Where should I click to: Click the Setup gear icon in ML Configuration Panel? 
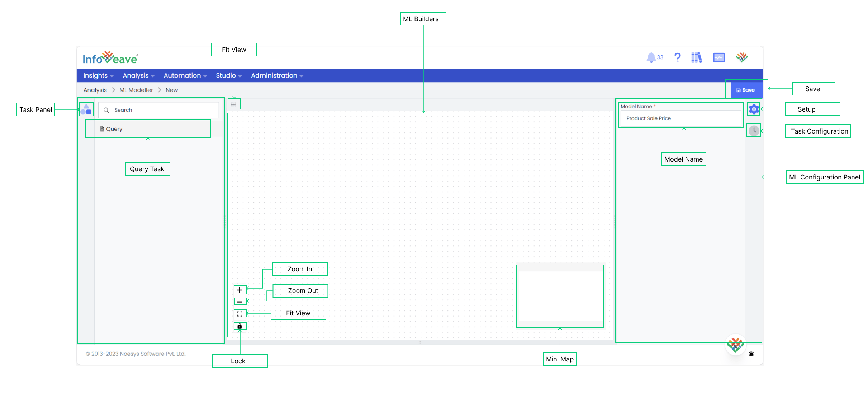(x=754, y=109)
